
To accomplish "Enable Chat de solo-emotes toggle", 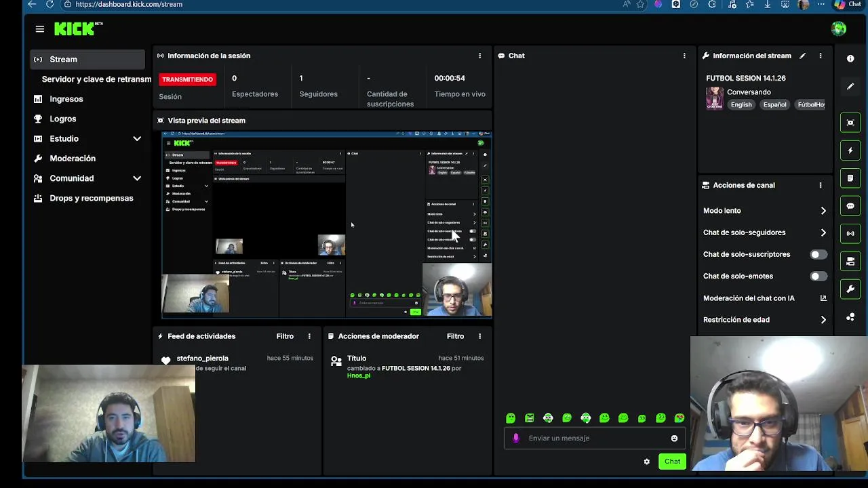I will click(x=818, y=276).
